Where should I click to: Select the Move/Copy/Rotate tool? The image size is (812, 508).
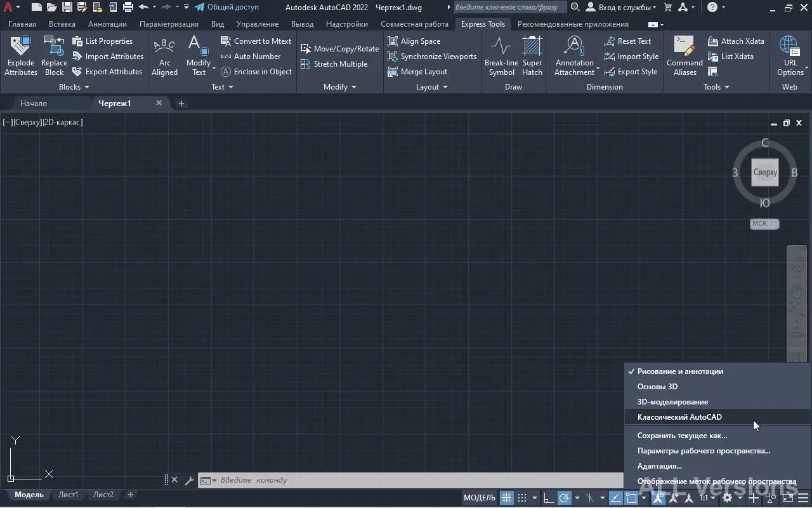[339, 49]
